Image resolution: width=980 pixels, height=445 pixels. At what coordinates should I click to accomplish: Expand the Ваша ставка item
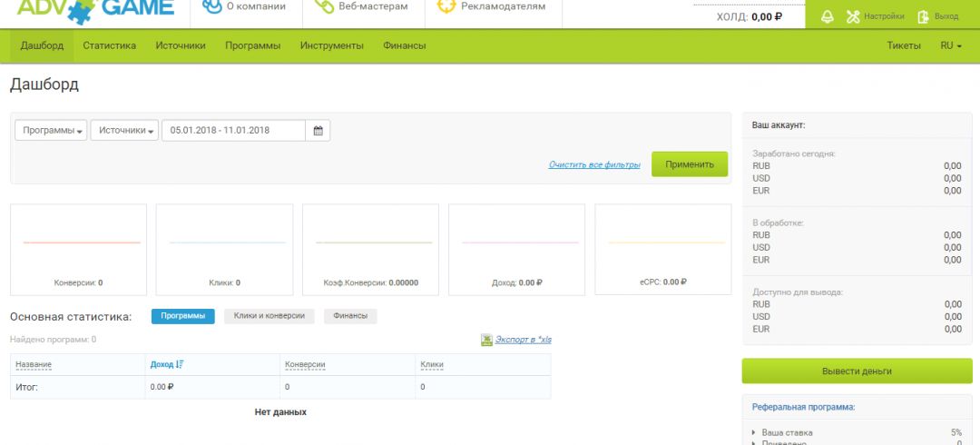point(786,432)
